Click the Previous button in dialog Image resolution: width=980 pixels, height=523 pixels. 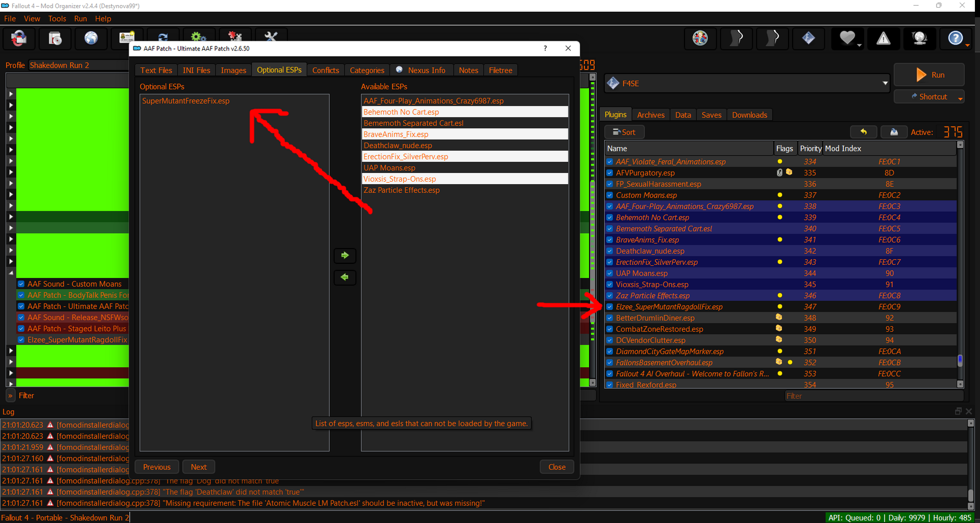pos(157,467)
